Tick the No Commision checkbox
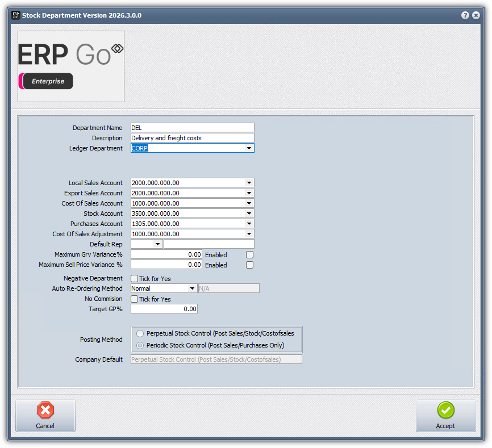The width and height of the screenshot is (492, 448). pyautogui.click(x=135, y=299)
